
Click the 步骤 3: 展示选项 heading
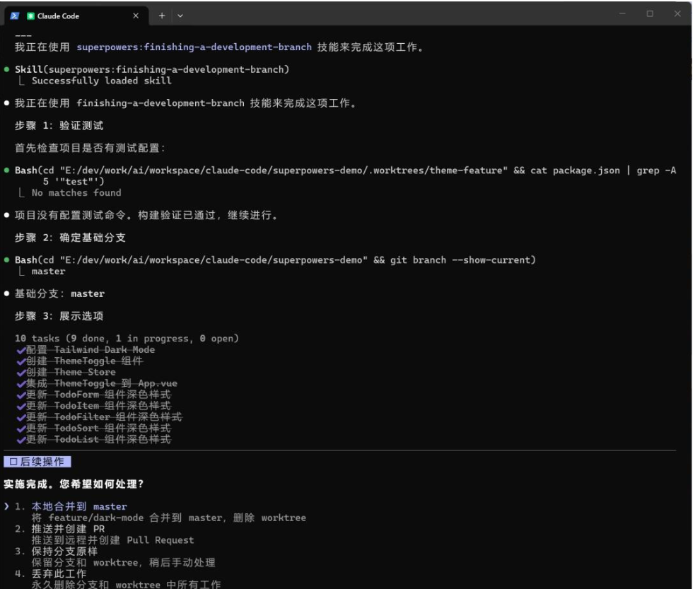point(59,316)
